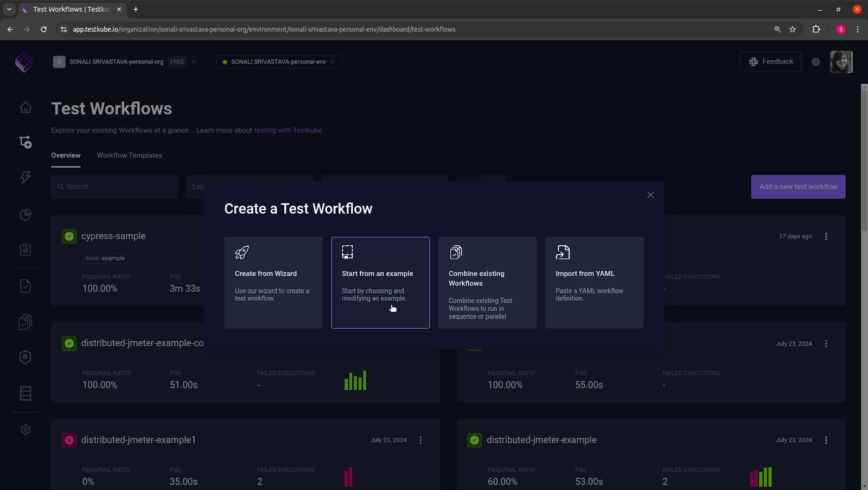Open the Insights pie chart sidebar icon
The image size is (868, 490).
click(25, 214)
